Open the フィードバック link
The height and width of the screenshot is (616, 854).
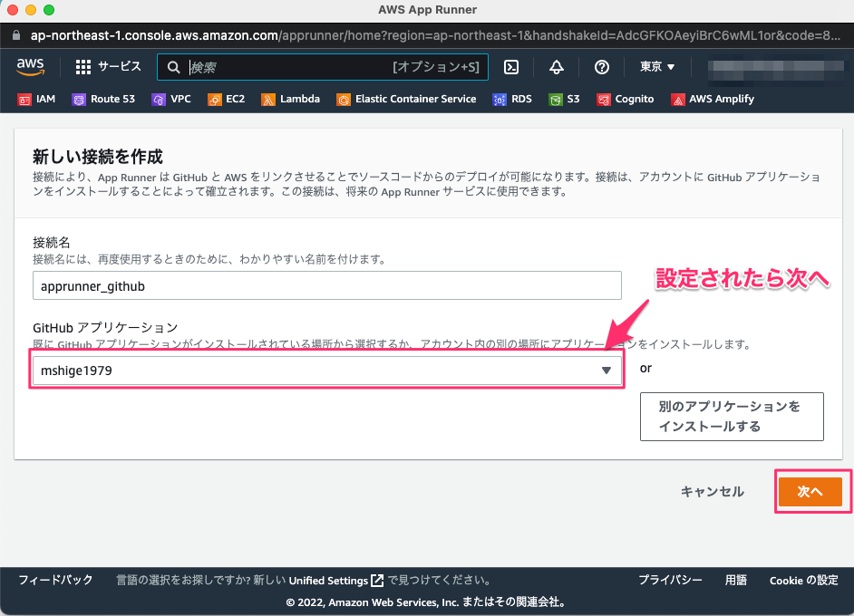(55, 580)
